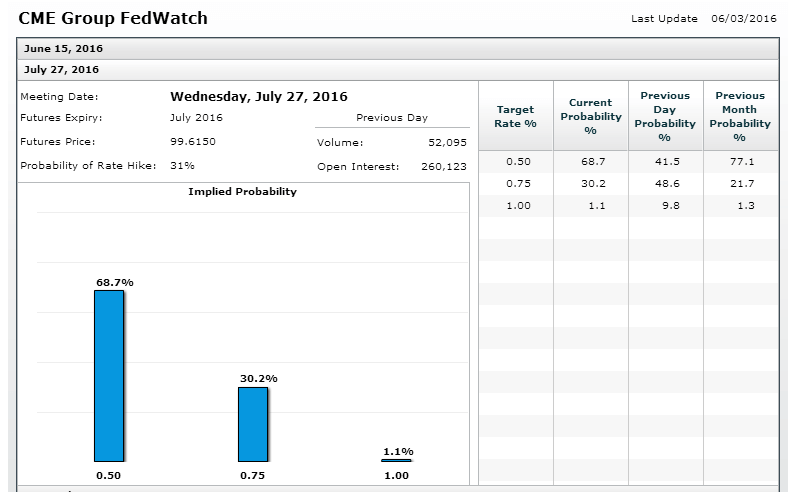Click the Previous Day Probability % header

click(665, 117)
